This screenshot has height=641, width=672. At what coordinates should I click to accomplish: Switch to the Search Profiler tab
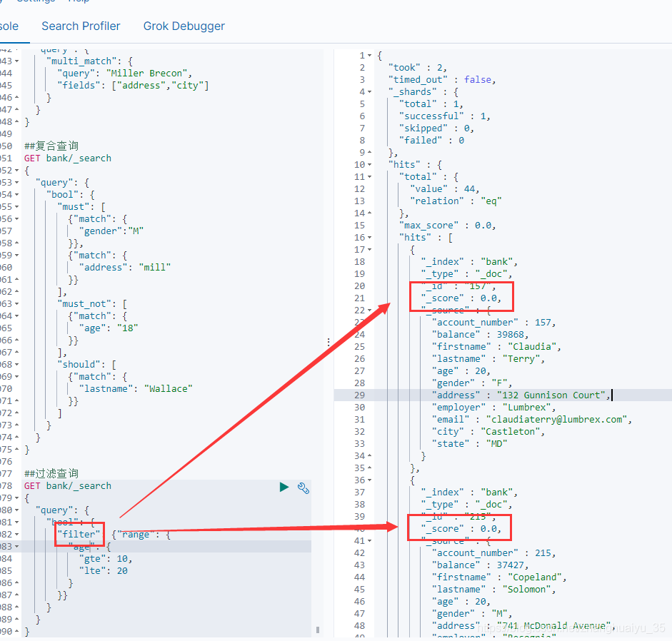[x=81, y=26]
